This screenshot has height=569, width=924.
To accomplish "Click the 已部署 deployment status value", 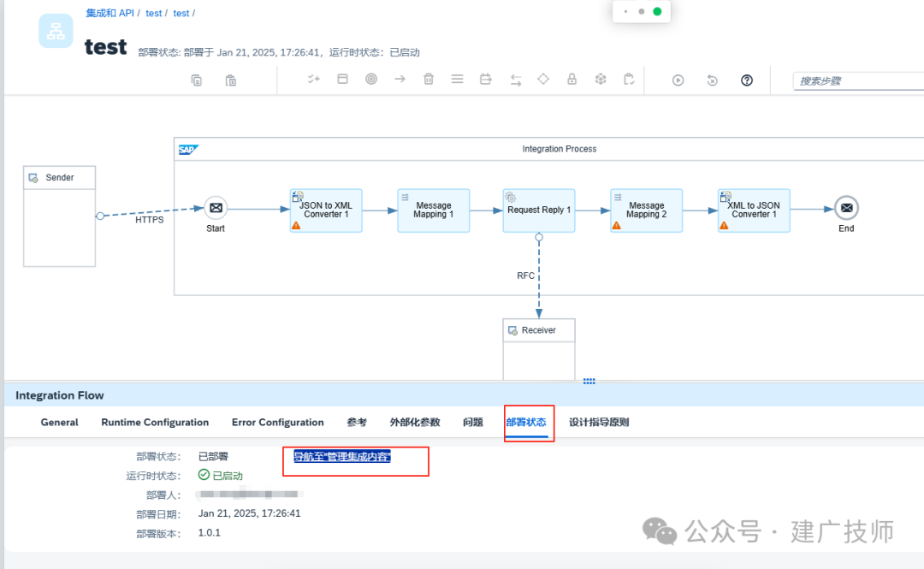I will click(x=213, y=456).
